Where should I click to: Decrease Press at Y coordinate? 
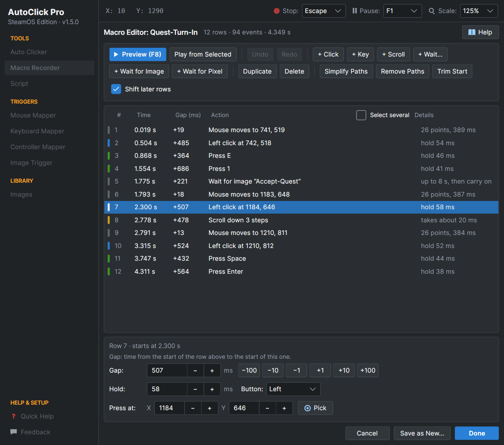point(268,408)
